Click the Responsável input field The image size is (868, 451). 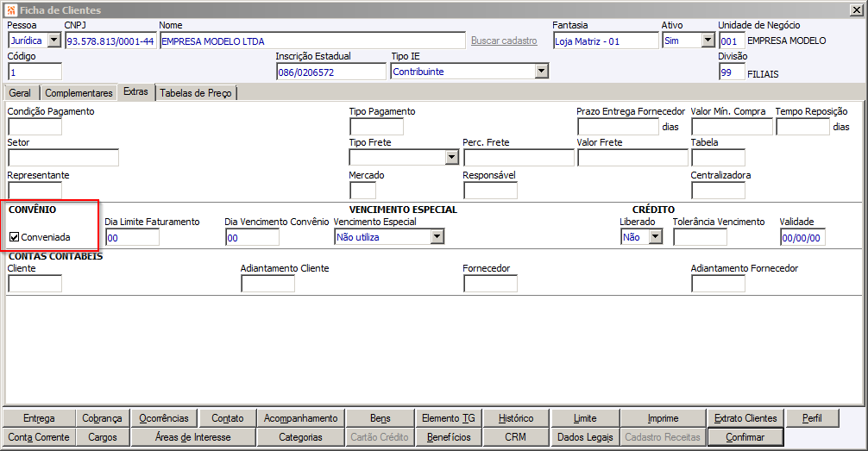(490, 191)
